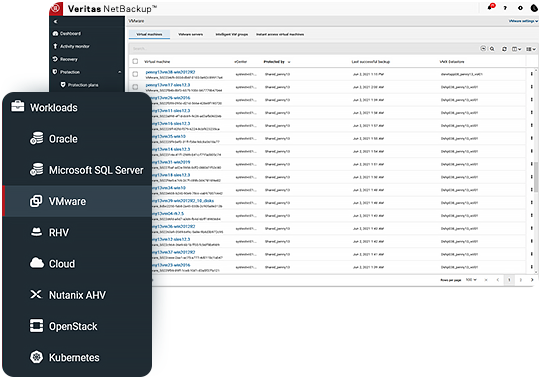Go to the previous page of results

coord(498,280)
